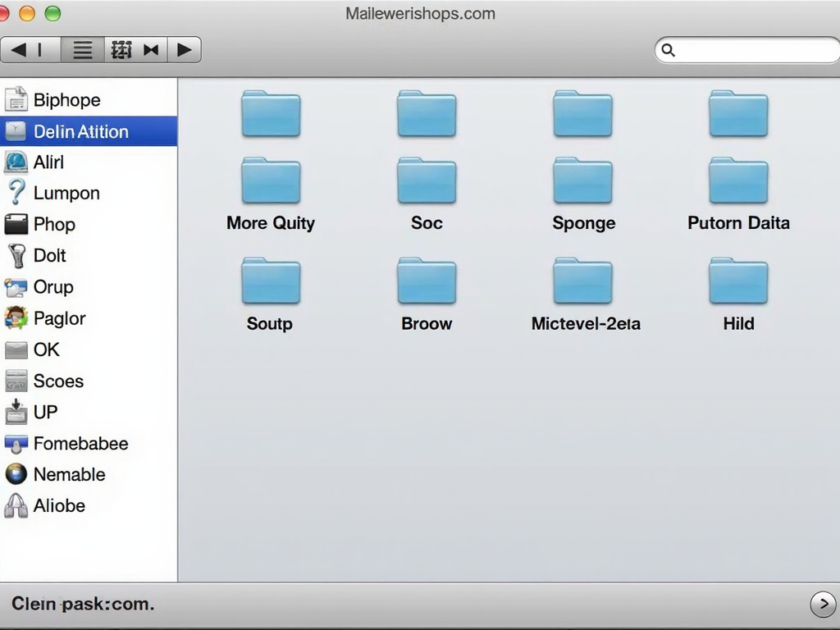Click the green maximize window button
Screen dimensions: 840x630
click(x=52, y=13)
